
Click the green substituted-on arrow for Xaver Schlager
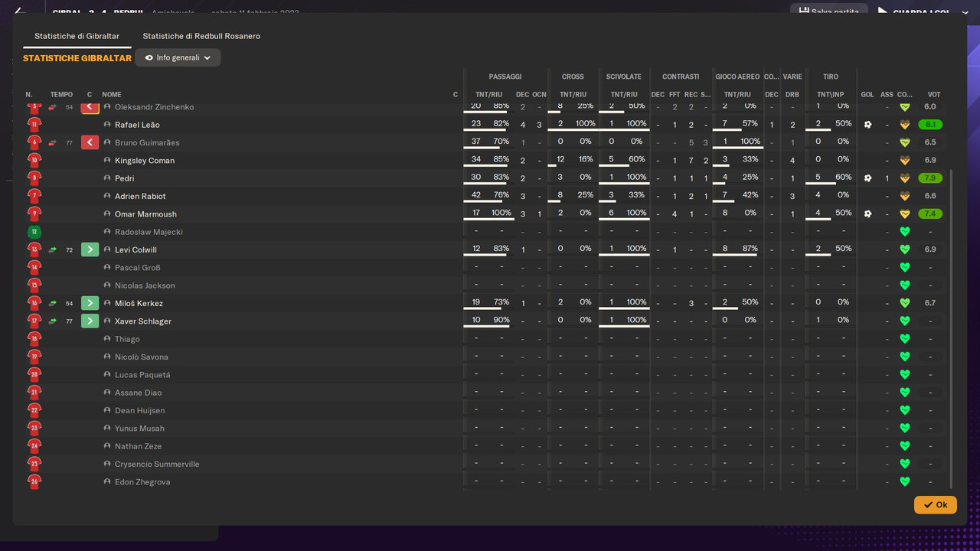click(90, 321)
